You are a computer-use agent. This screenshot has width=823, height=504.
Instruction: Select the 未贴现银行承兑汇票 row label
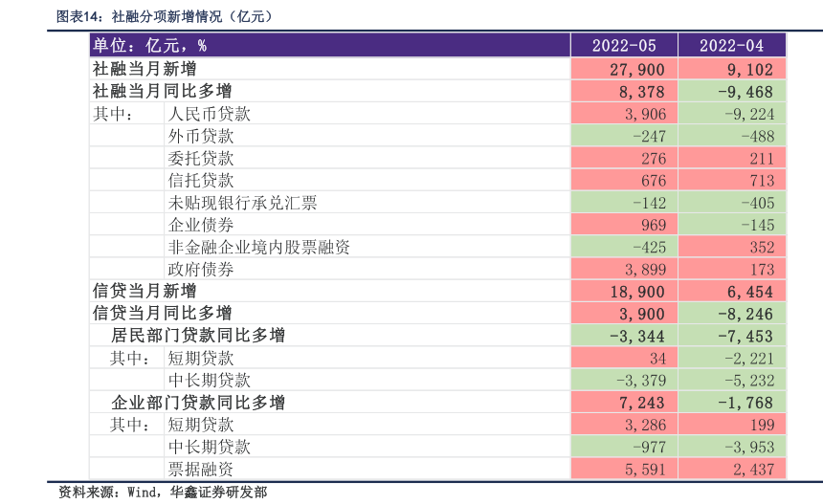point(243,203)
